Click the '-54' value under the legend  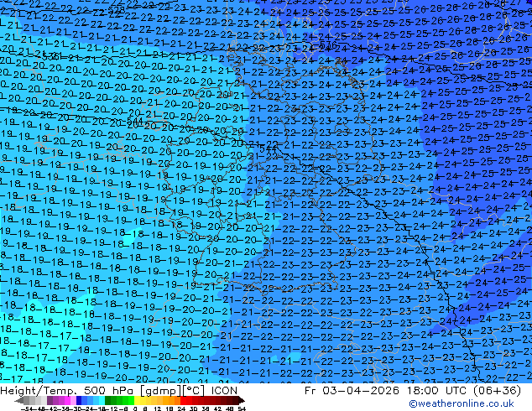27,408
